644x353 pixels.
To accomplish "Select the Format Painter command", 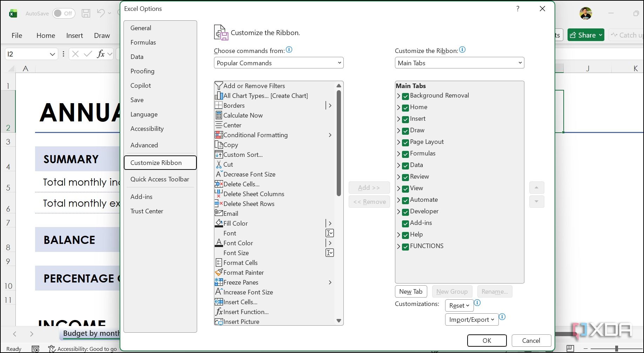I will click(x=274, y=273).
